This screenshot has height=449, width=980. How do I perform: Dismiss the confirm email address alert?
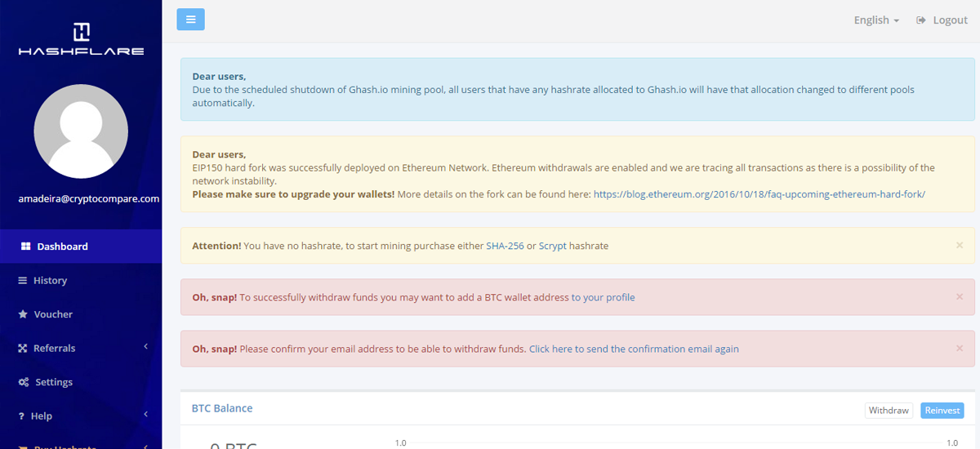[960, 348]
